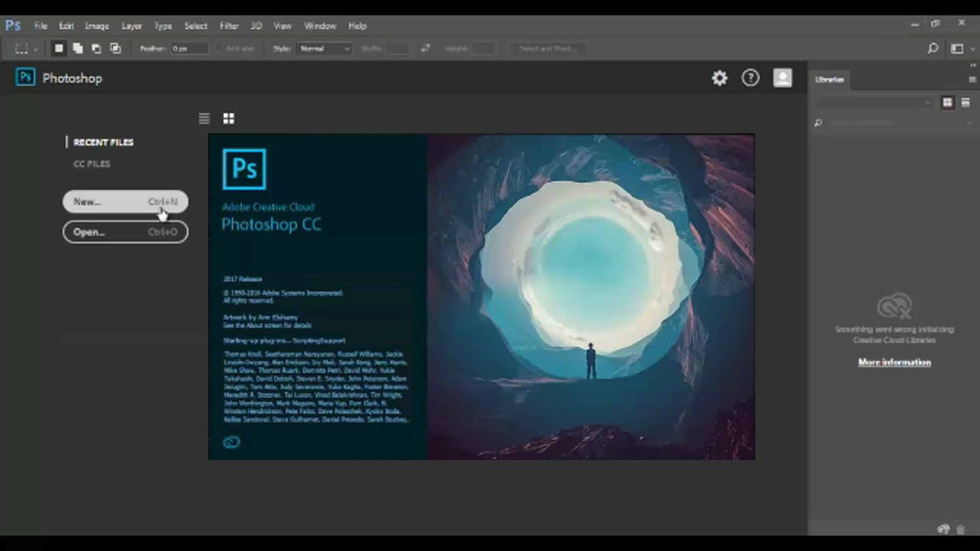980x551 pixels.
Task: Click the Creative Cloud sync status icon
Action: click(943, 529)
